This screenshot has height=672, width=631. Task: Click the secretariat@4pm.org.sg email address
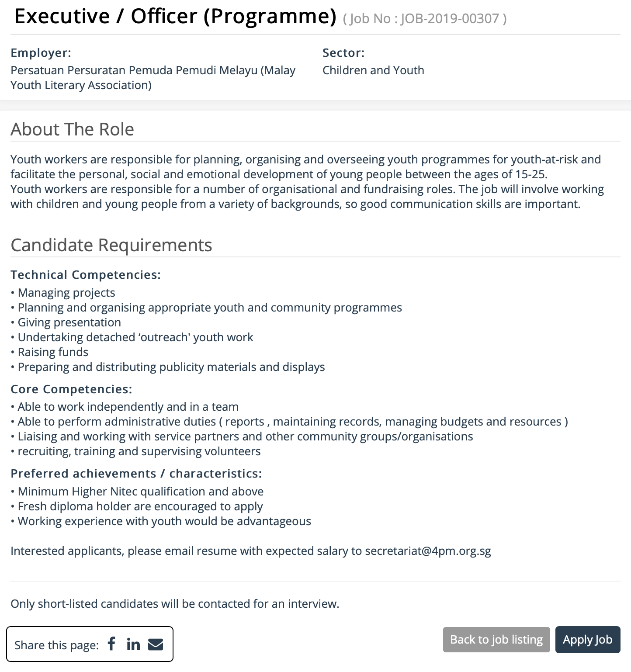point(428,551)
